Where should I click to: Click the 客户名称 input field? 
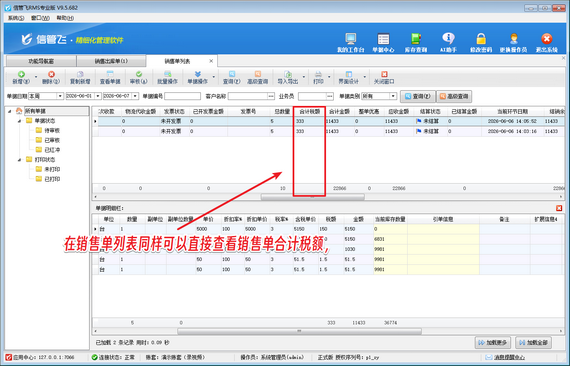pyautogui.click(x=248, y=96)
